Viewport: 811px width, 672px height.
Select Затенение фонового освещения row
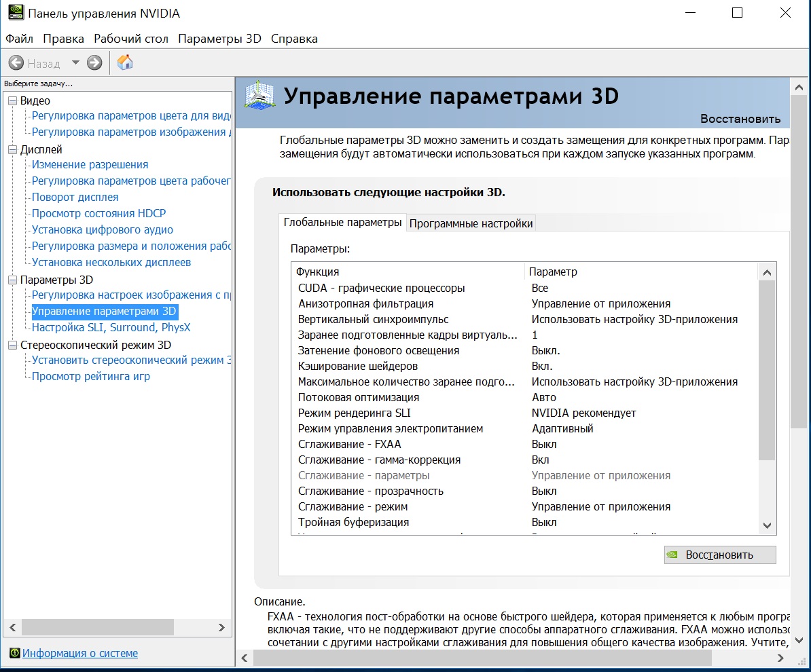pos(525,350)
